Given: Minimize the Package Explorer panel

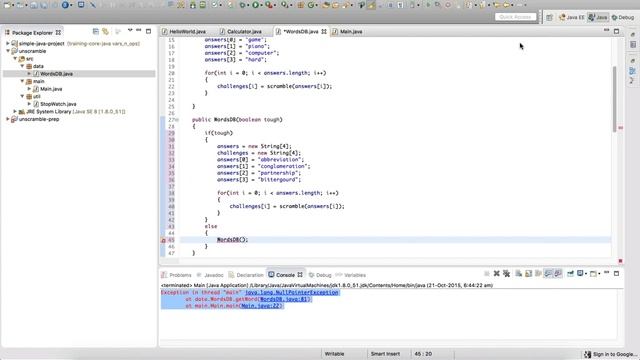Looking at the screenshot, I should pyautogui.click(x=139, y=31).
